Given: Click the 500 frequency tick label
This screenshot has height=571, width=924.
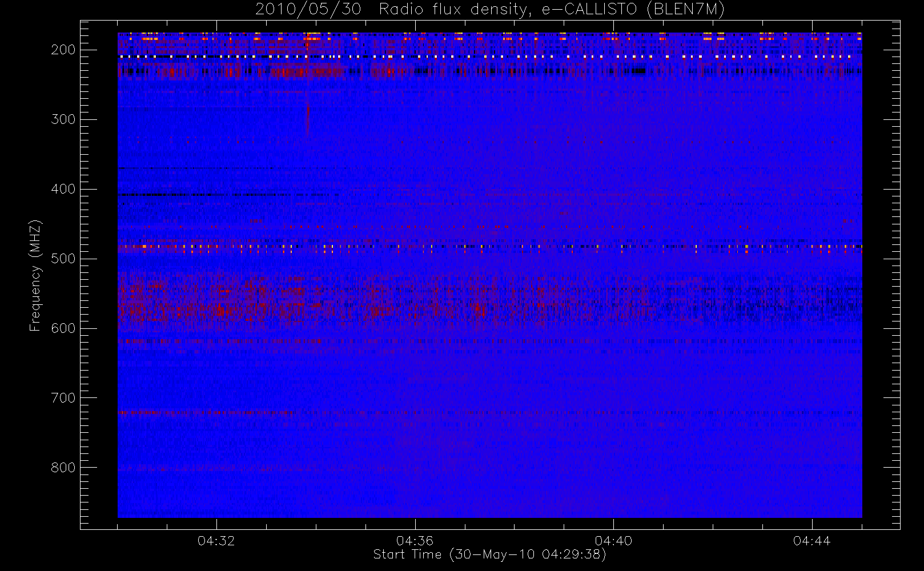Looking at the screenshot, I should (63, 259).
